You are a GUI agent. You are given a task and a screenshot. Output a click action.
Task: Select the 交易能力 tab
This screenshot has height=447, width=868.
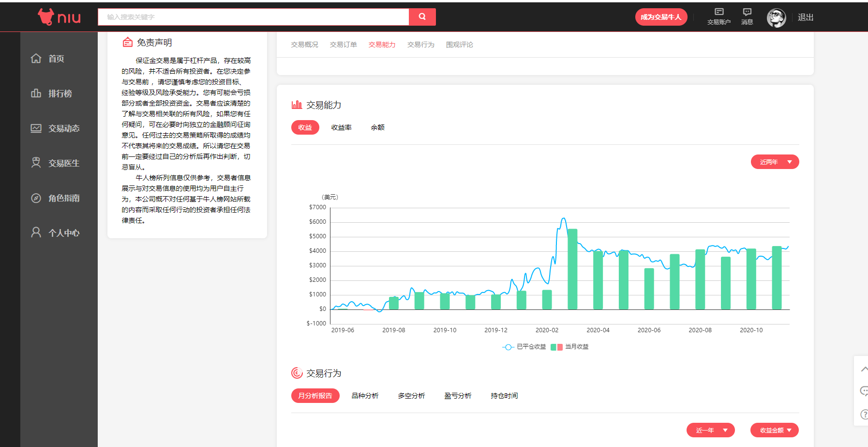point(382,45)
